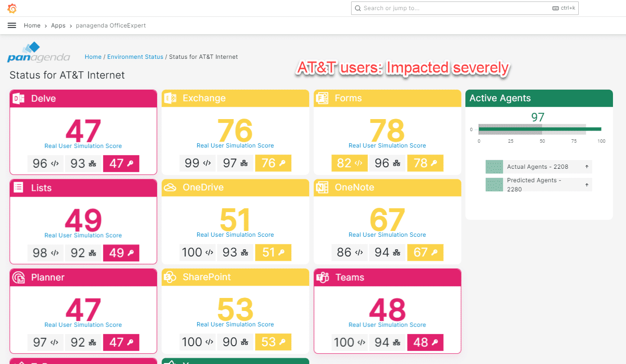Image resolution: width=626 pixels, height=364 pixels.
Task: Click the Exchange app icon
Action: coord(170,98)
